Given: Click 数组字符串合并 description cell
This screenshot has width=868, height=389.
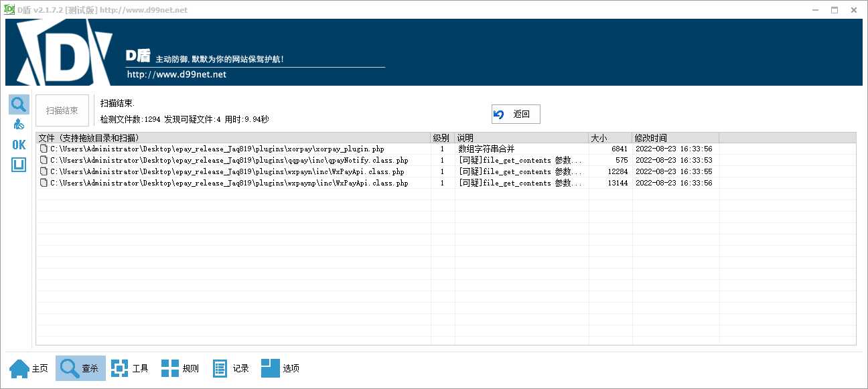Looking at the screenshot, I should click(x=486, y=149).
